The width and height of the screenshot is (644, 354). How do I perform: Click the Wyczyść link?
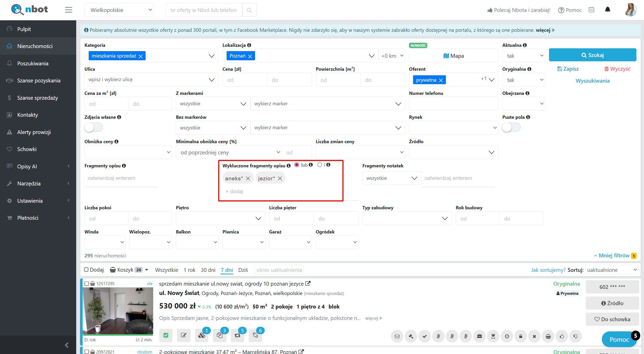pyautogui.click(x=617, y=69)
